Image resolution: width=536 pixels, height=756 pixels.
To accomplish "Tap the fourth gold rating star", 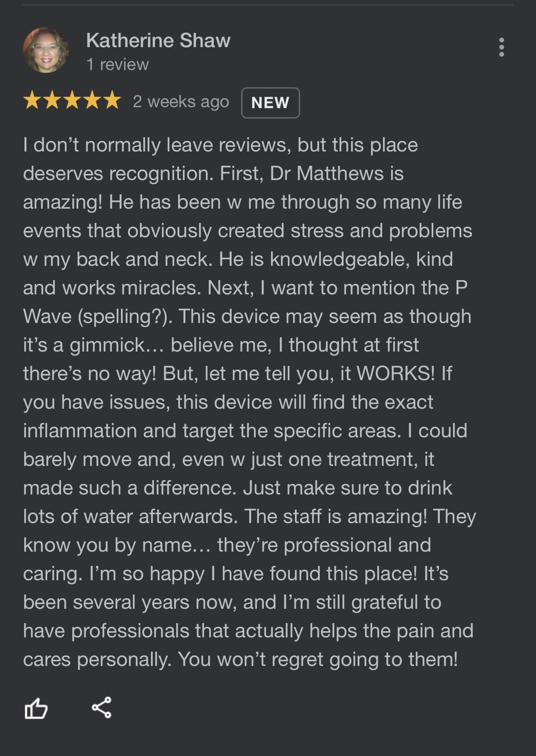I will [x=92, y=101].
